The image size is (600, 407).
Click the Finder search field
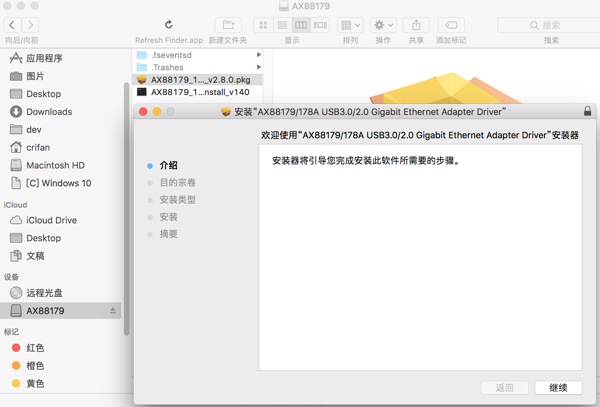(549, 25)
